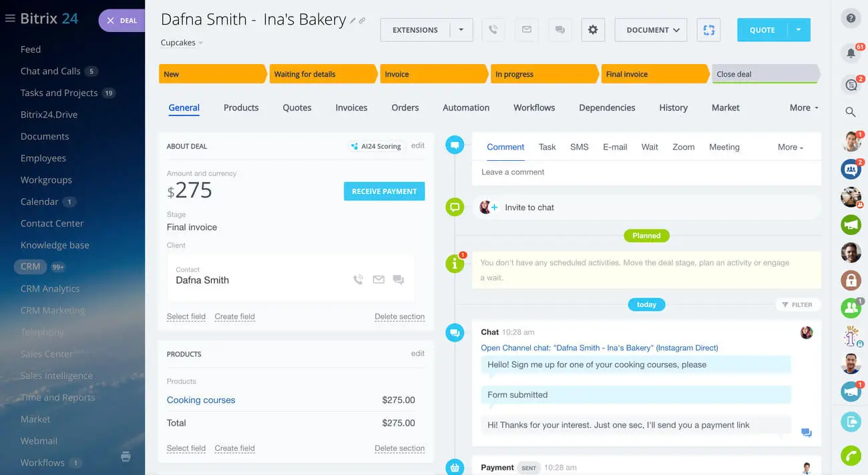Click the Quote button
Image resolution: width=868 pixels, height=475 pixels.
click(x=763, y=30)
